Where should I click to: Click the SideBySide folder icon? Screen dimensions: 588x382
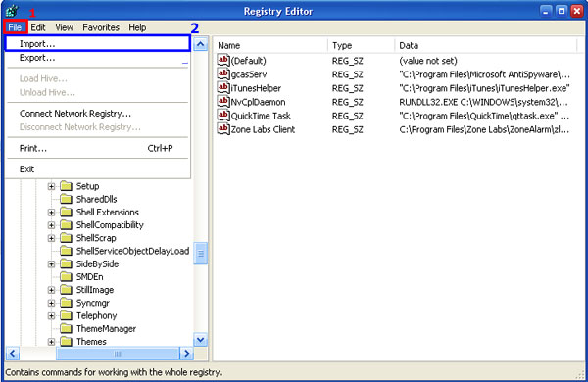coord(66,263)
